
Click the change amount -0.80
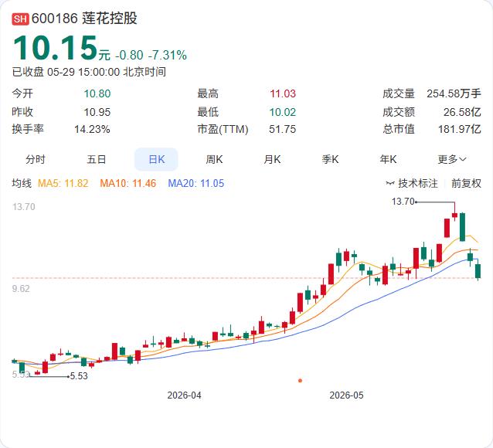[x=129, y=56]
